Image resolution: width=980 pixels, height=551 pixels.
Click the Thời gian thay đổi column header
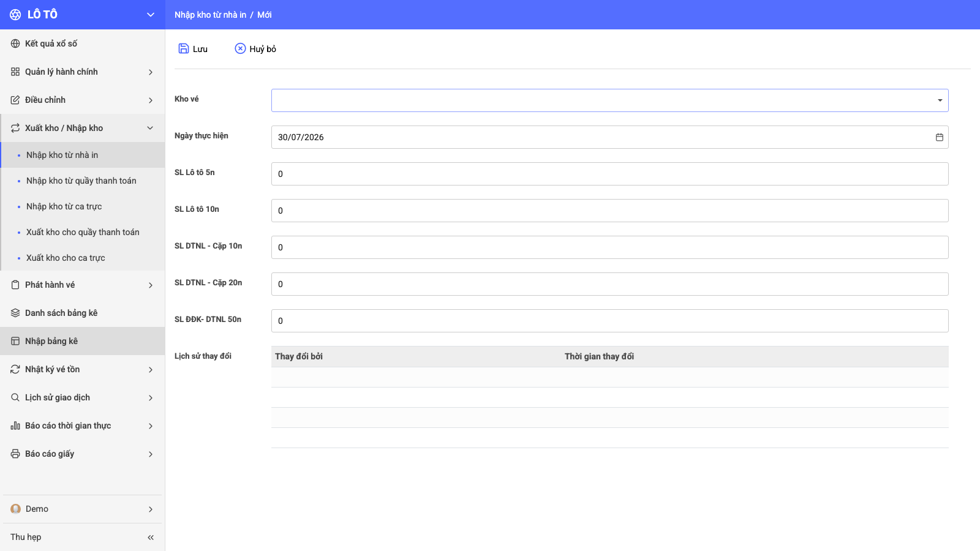599,356
